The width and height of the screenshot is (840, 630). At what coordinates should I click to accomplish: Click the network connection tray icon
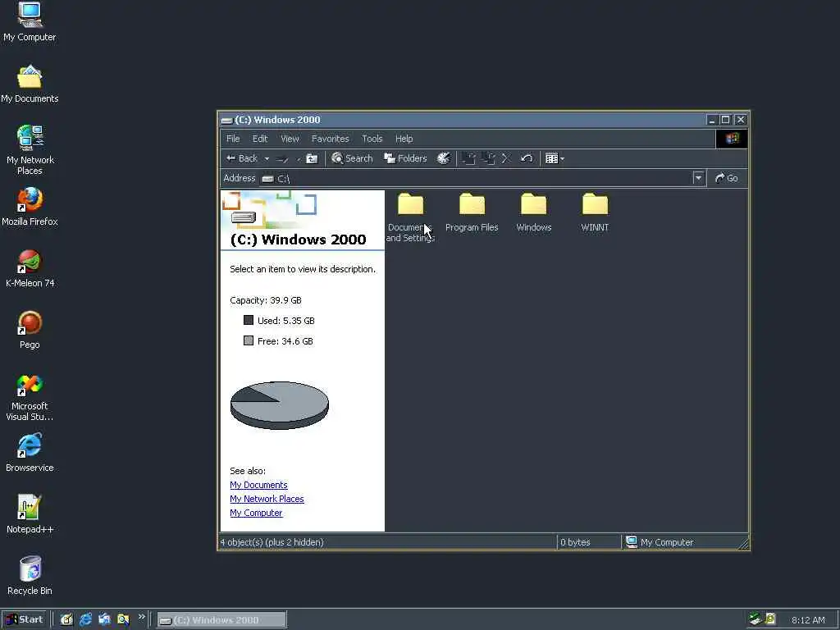pos(756,619)
